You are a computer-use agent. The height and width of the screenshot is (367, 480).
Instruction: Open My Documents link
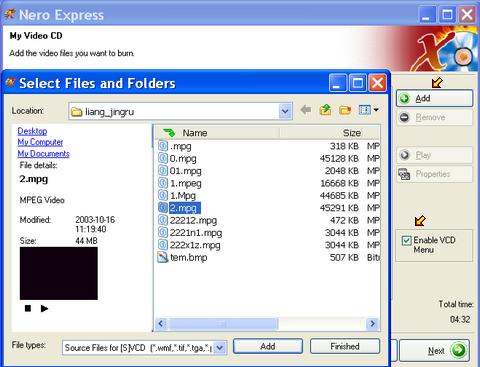click(43, 154)
